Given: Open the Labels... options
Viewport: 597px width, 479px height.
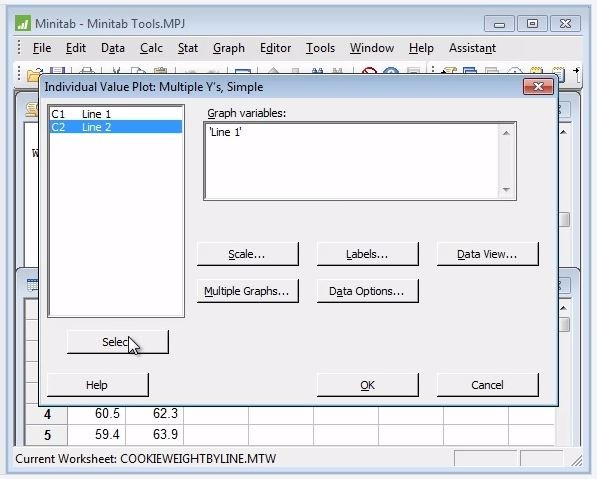Looking at the screenshot, I should pyautogui.click(x=367, y=254).
